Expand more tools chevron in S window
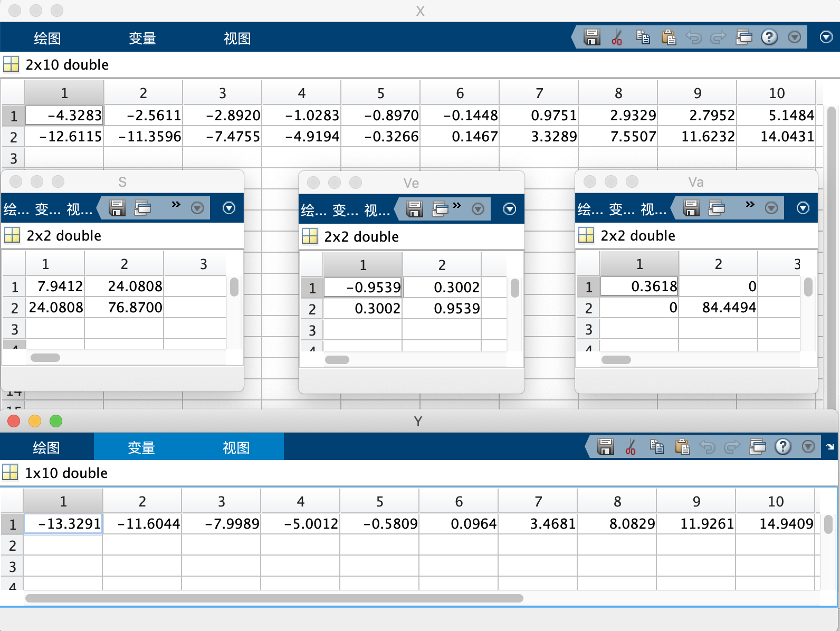 tap(176, 204)
